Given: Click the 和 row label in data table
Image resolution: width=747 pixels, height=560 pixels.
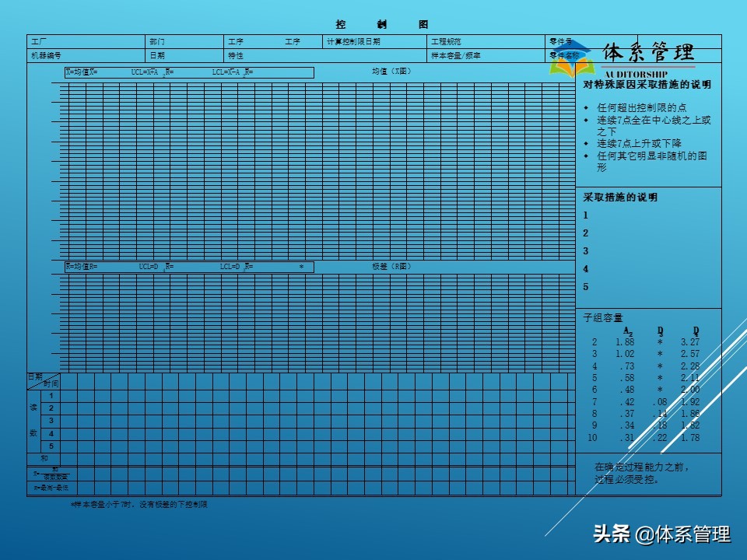Looking at the screenshot, I should (44, 458).
